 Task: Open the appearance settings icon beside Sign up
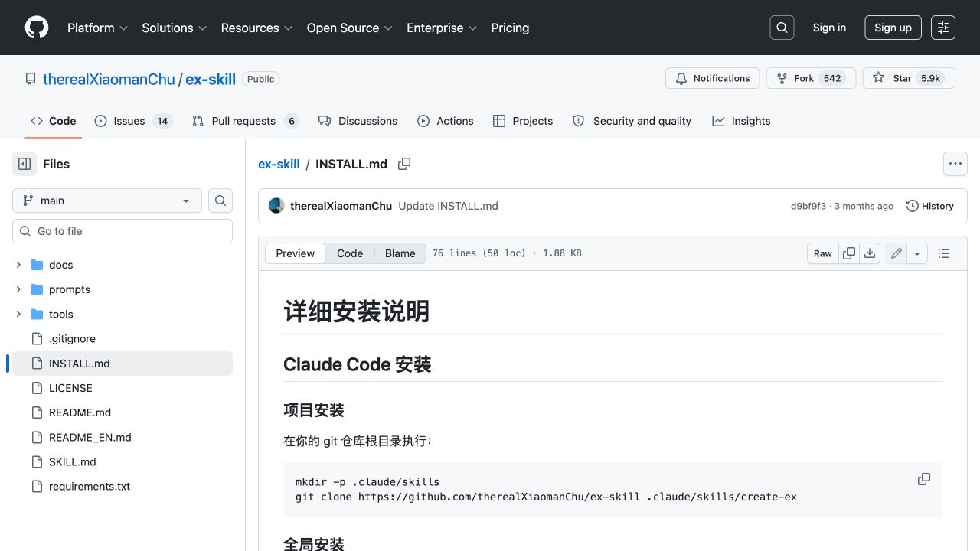tap(943, 28)
